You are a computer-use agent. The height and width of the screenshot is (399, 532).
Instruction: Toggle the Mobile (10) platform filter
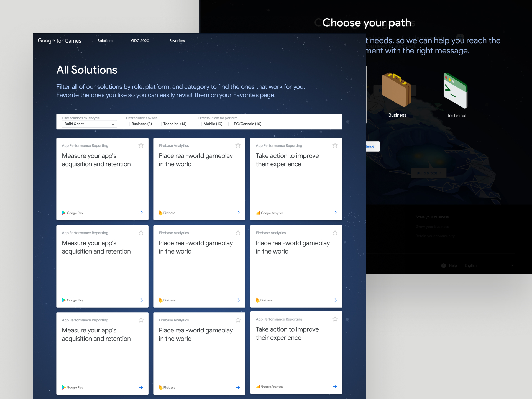tap(200, 124)
